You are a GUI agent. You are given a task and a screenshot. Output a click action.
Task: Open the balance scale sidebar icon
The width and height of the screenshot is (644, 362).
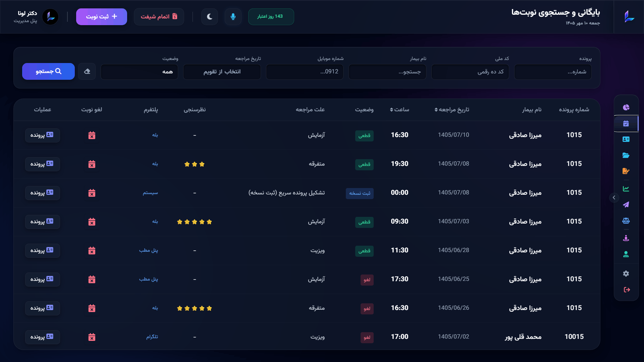point(626,221)
